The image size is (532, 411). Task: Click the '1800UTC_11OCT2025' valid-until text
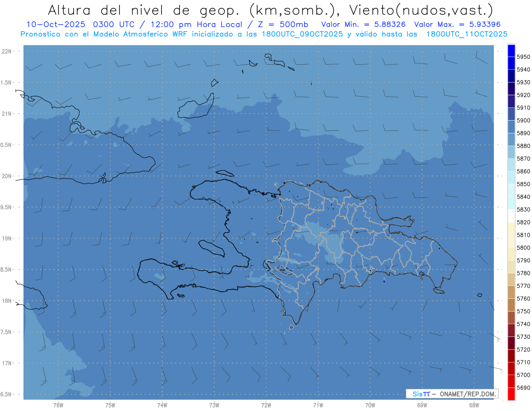tap(467, 34)
